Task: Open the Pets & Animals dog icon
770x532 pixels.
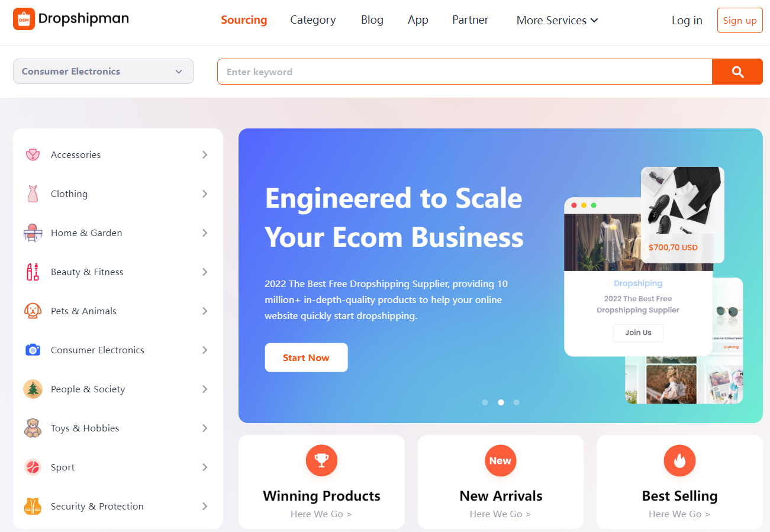Action: (33, 311)
